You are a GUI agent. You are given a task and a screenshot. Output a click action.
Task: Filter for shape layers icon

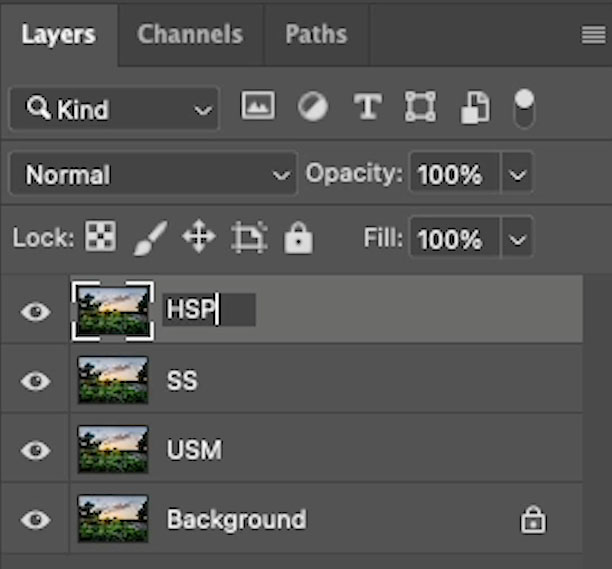click(x=420, y=106)
